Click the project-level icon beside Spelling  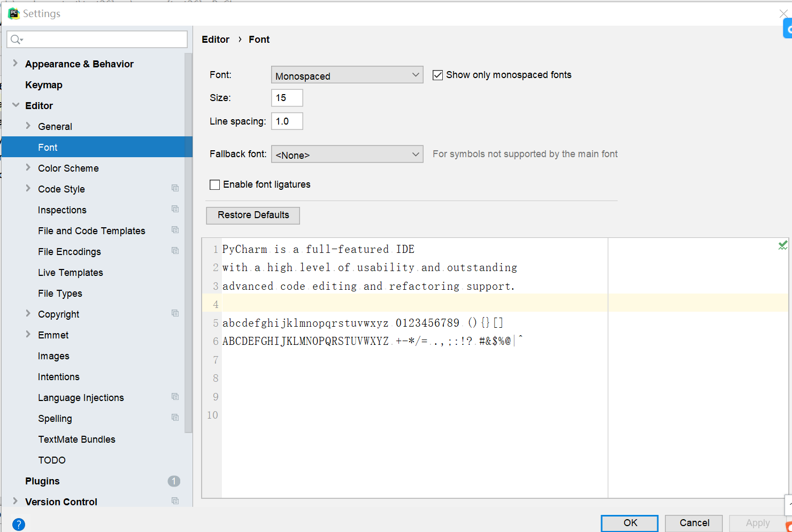pyautogui.click(x=175, y=418)
